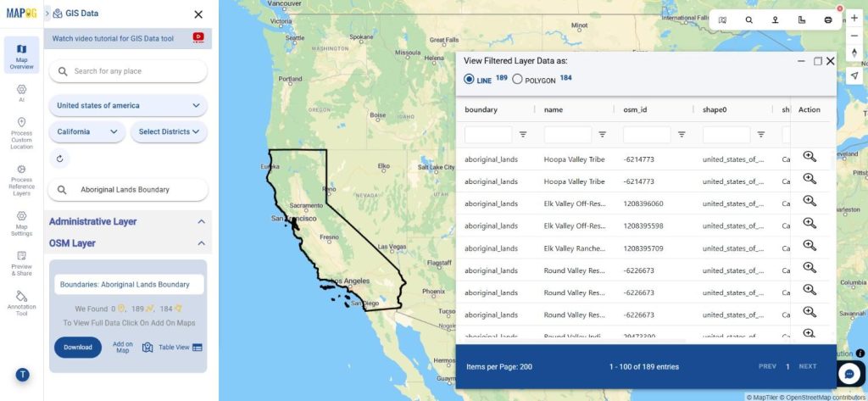
Task: Click the PREV pagination button
Action: click(767, 366)
